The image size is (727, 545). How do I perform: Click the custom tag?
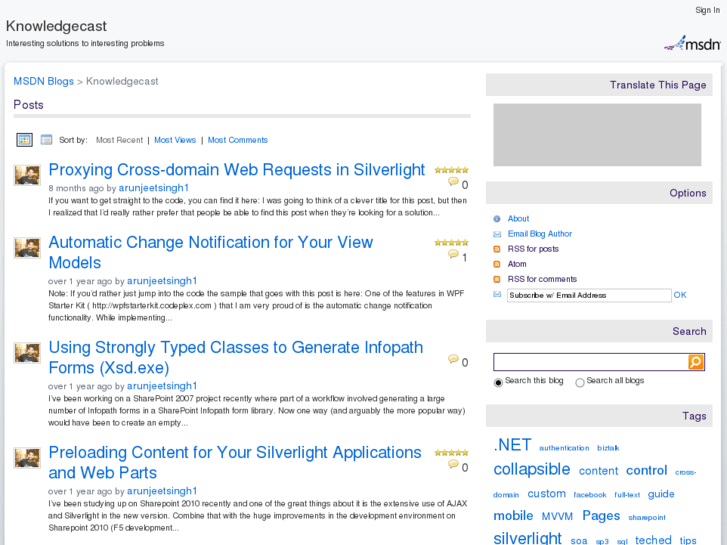[546, 494]
